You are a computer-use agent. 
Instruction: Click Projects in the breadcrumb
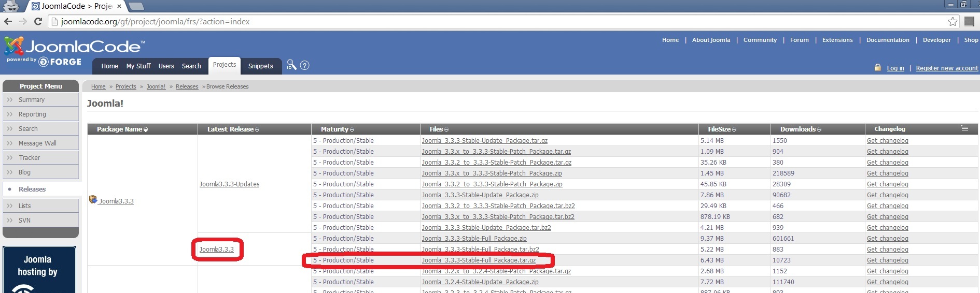(125, 87)
